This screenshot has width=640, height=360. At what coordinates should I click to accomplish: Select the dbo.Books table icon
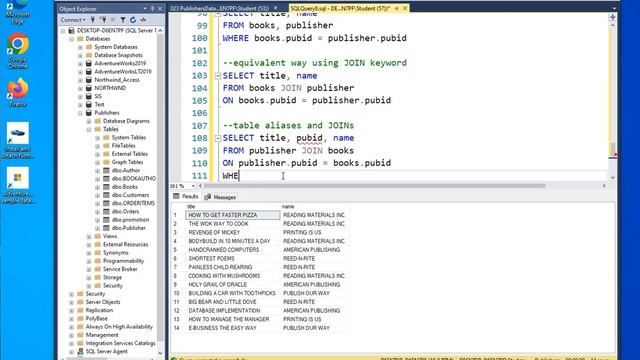tap(106, 187)
